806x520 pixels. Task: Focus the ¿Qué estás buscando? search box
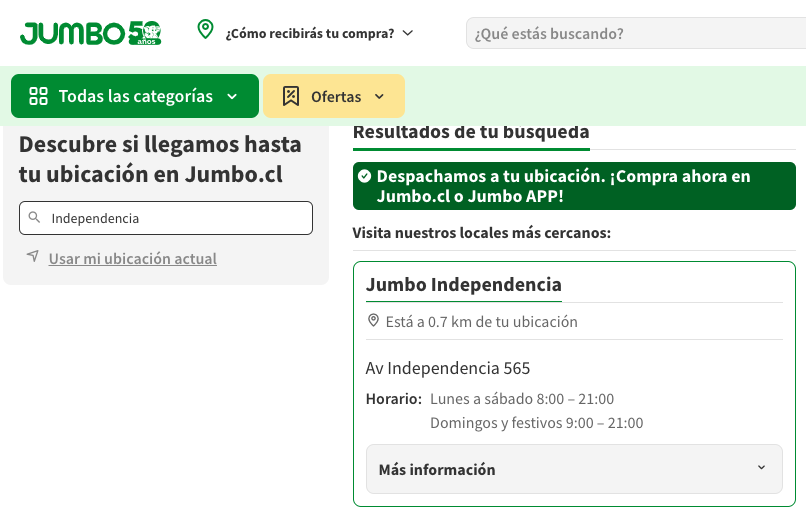point(636,33)
